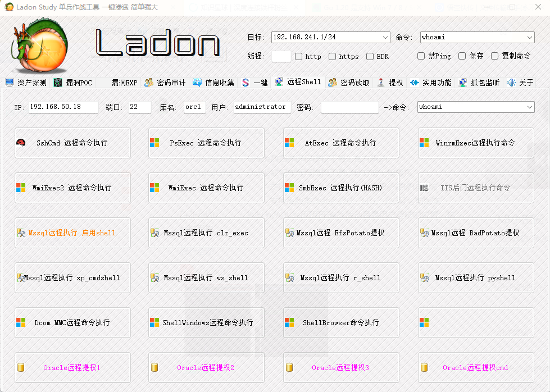Click Mssql远程执行 r_shell button
The height and width of the screenshot is (392, 550).
[341, 277]
